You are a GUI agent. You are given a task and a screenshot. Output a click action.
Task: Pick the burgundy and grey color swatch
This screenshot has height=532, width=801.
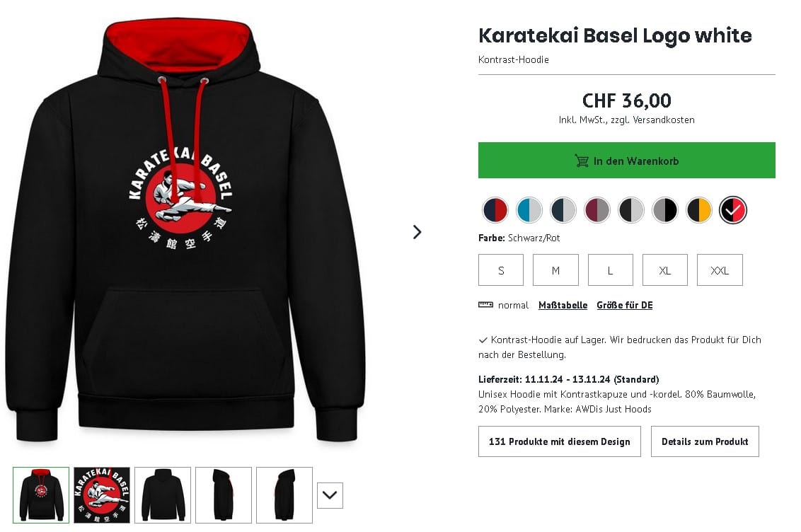(x=597, y=210)
